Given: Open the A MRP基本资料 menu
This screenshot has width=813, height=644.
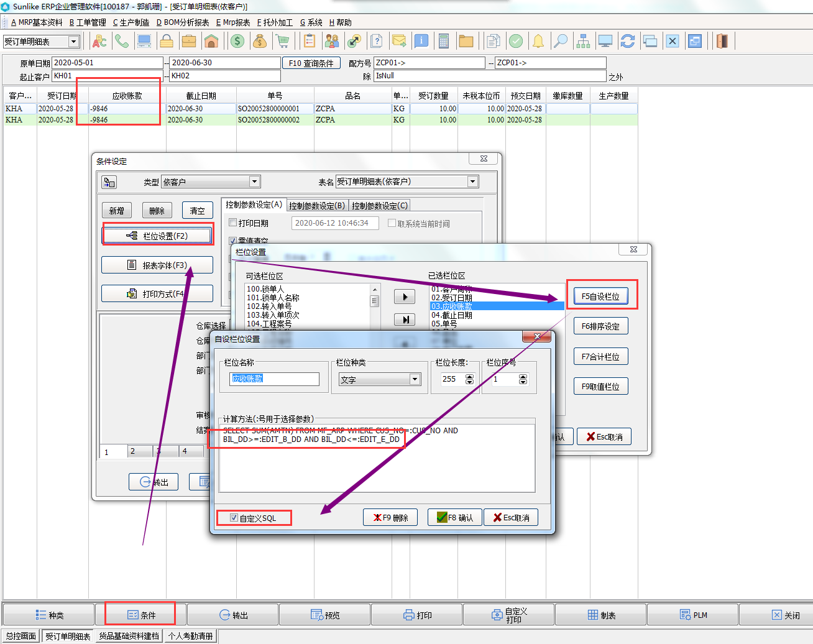Looking at the screenshot, I should 37,22.
